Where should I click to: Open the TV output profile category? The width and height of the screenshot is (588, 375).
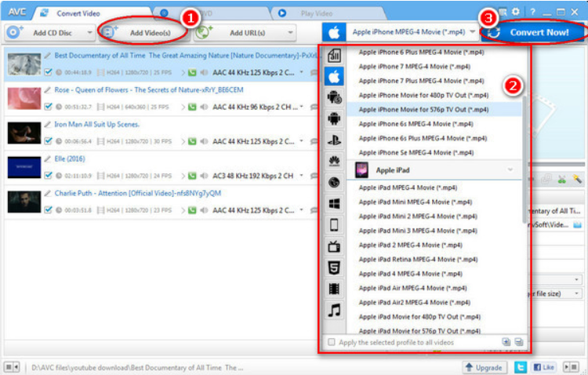[334, 246]
